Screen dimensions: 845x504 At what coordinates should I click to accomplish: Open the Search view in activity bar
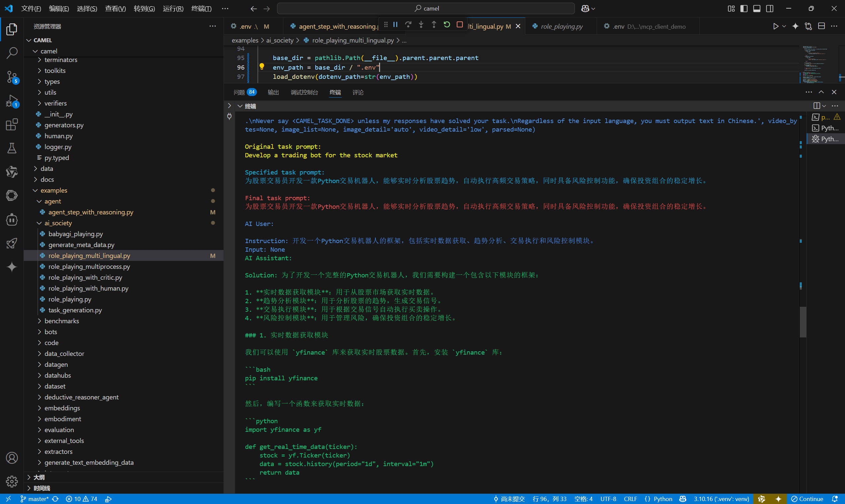[12, 53]
